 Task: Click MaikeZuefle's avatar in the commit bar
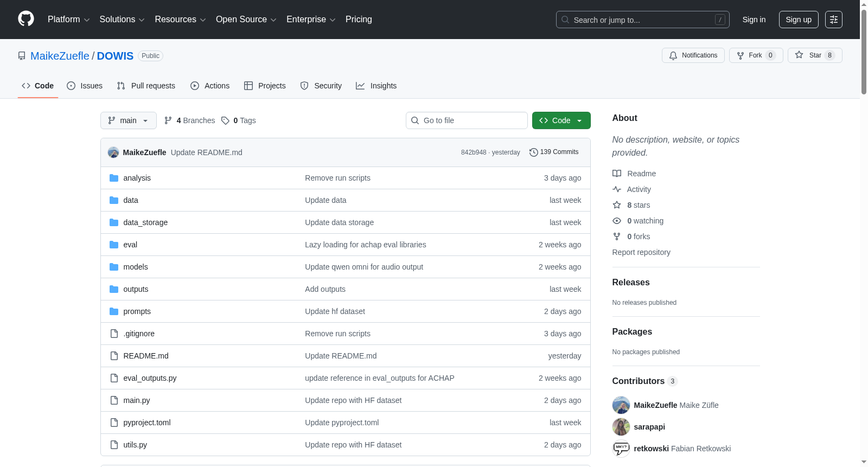click(x=113, y=152)
